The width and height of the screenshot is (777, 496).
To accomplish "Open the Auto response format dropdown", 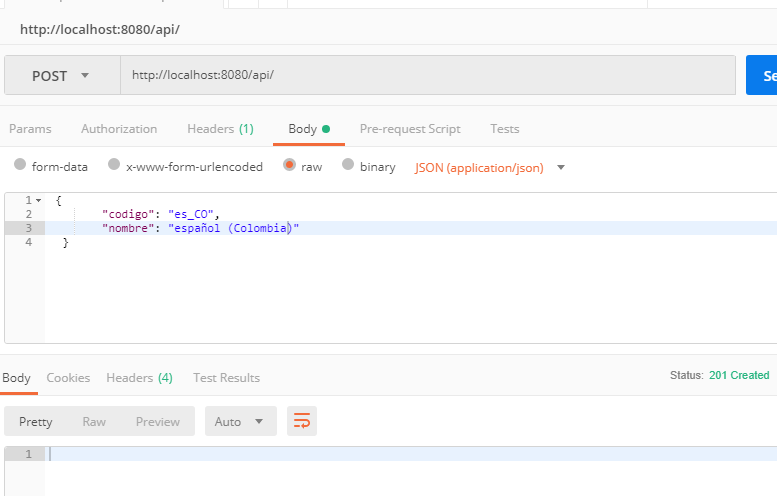I will tap(241, 421).
